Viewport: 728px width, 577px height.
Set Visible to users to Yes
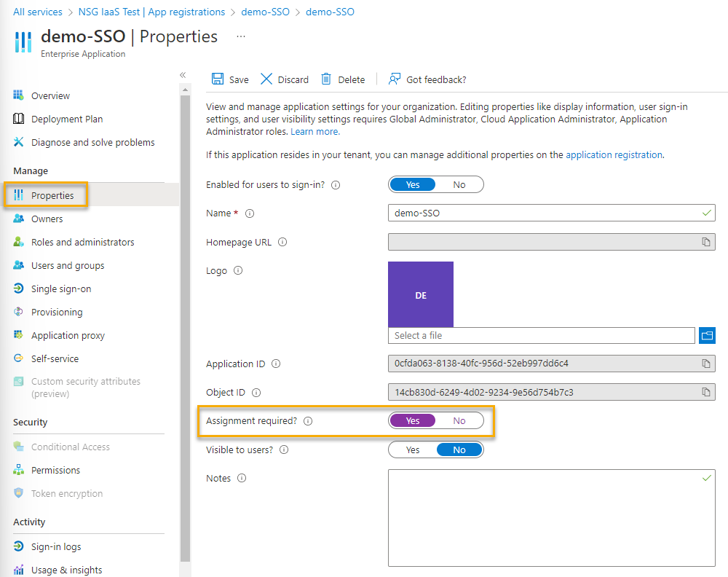click(x=413, y=450)
